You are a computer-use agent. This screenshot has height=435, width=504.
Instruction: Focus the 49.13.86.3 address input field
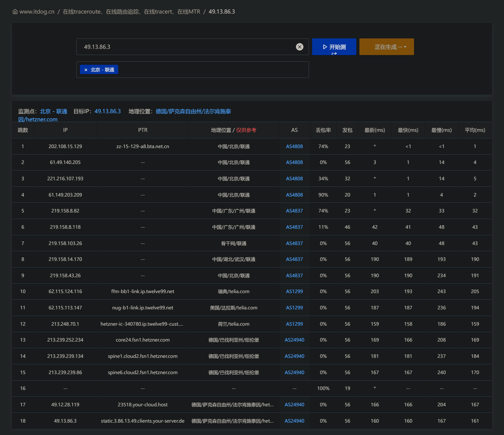coord(186,47)
